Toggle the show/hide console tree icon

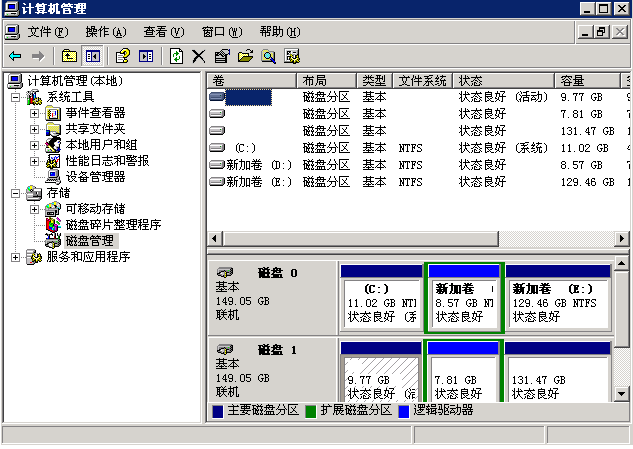click(x=92, y=56)
